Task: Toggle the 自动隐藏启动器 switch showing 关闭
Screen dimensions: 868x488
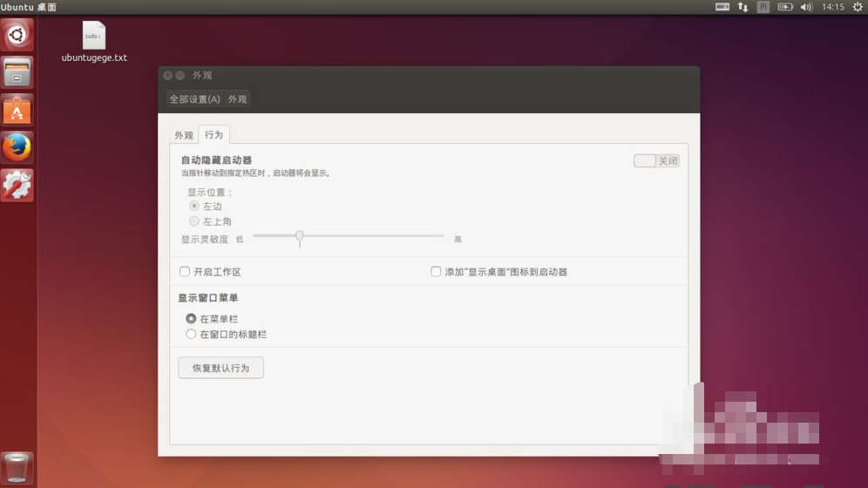Action: tap(656, 160)
